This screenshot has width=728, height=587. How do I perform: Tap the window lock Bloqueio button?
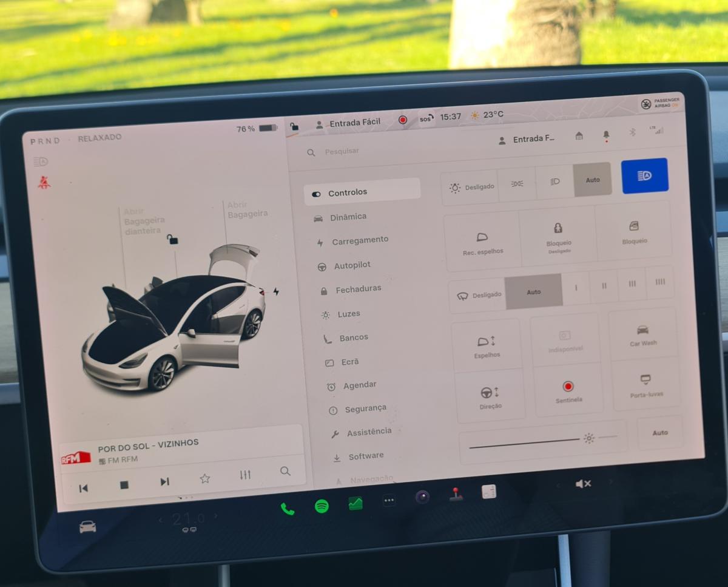[x=634, y=232]
